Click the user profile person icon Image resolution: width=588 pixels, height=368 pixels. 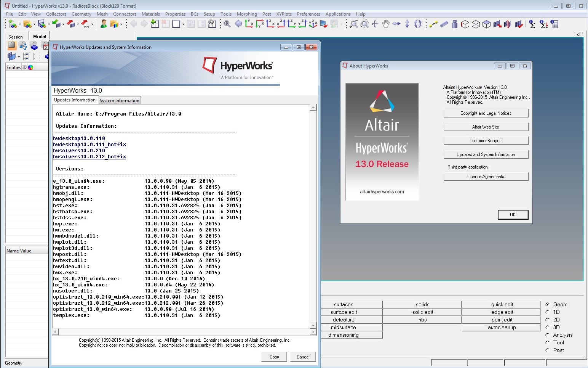(x=104, y=24)
